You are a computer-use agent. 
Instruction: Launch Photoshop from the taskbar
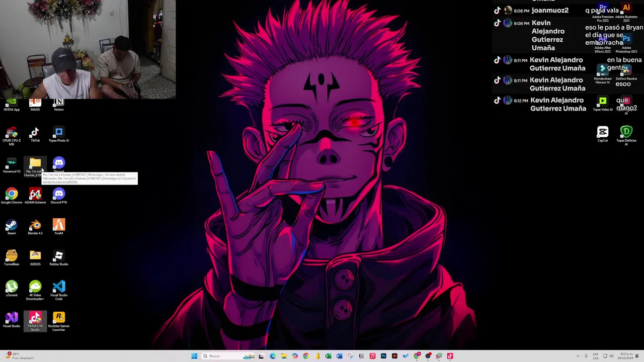pyautogui.click(x=383, y=356)
